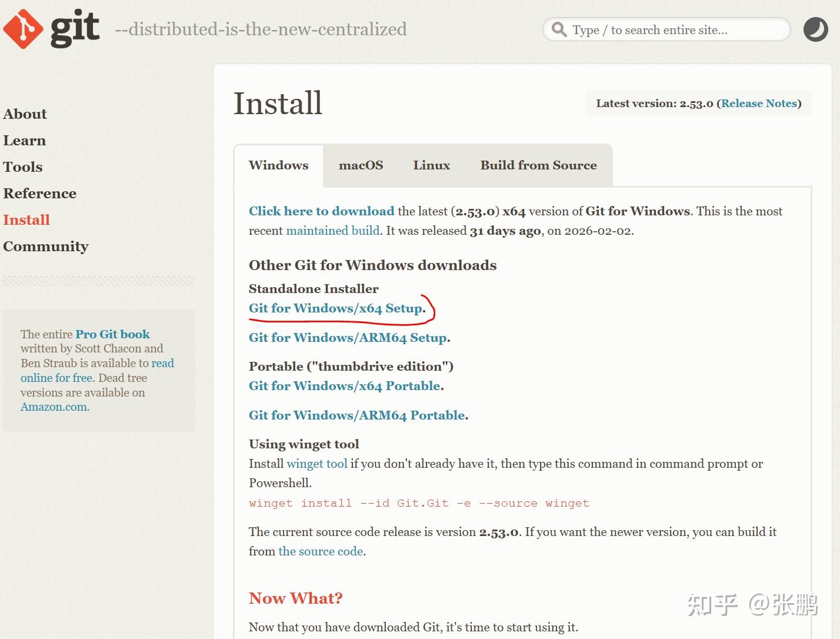Focus the site search field
This screenshot has height=639, width=840.
pyautogui.click(x=666, y=29)
